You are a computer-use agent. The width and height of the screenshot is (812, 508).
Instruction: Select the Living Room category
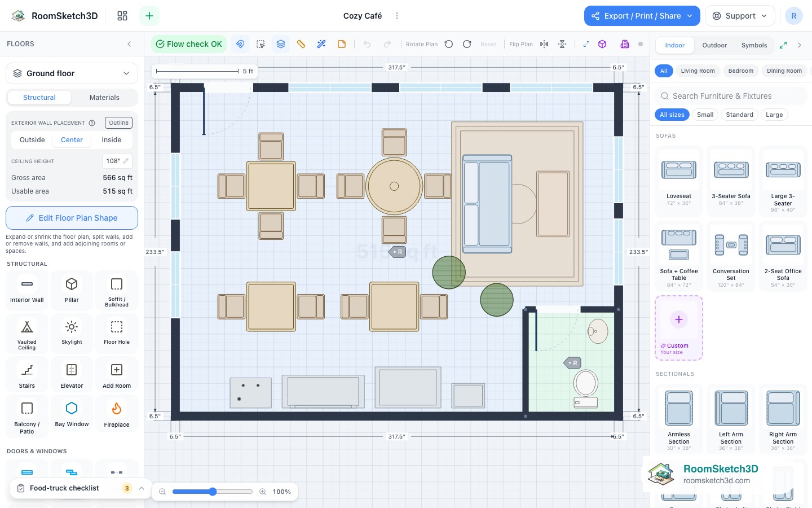[x=698, y=71]
